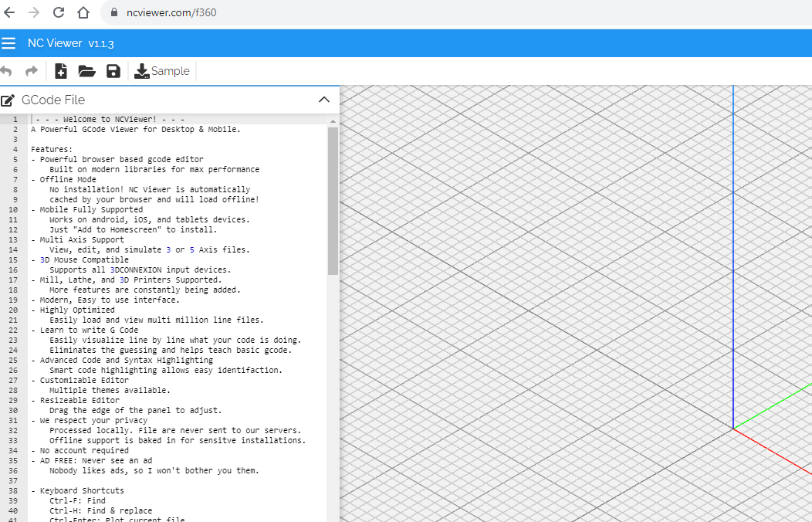Select line number 14 in the editor
The image size is (812, 522).
coord(12,249)
